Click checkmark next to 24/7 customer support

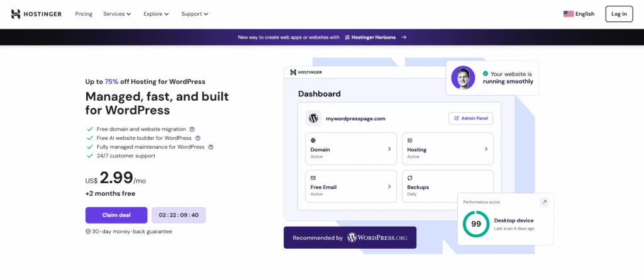click(89, 156)
